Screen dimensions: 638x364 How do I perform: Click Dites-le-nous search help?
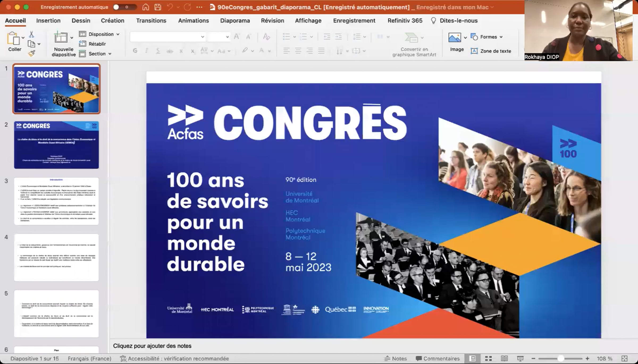point(454,21)
